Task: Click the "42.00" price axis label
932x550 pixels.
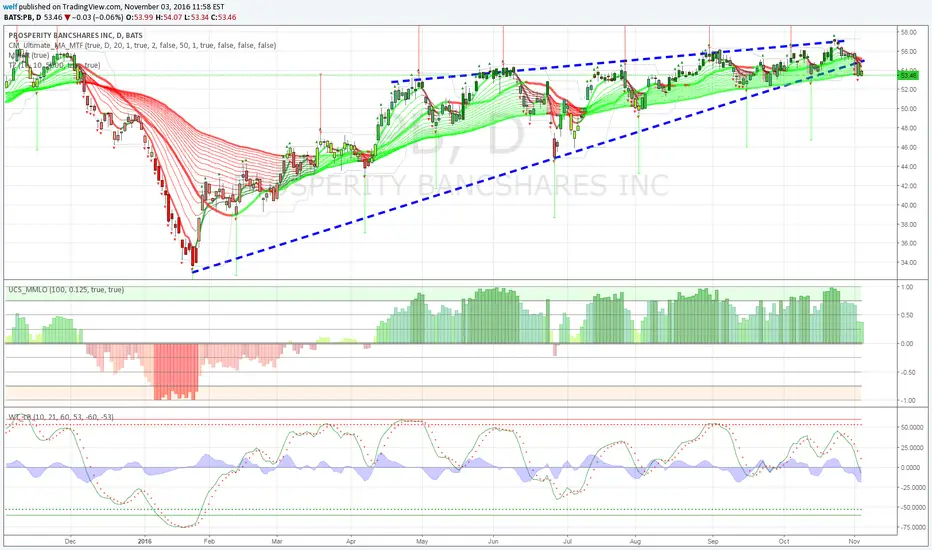Action: (x=908, y=186)
